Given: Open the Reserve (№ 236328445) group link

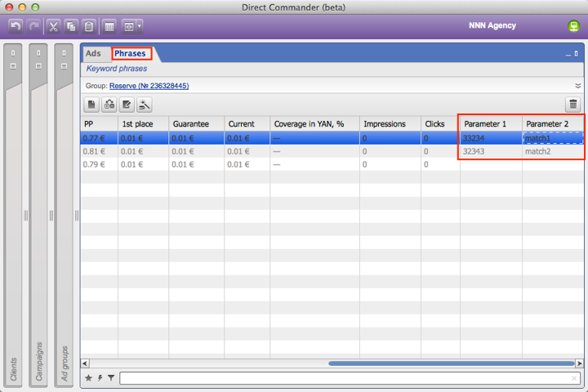Looking at the screenshot, I should (149, 86).
